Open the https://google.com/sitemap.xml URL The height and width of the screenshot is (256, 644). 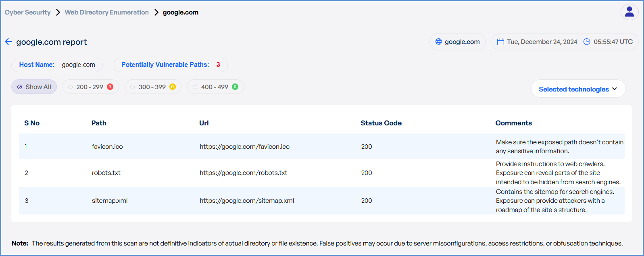[x=246, y=201]
